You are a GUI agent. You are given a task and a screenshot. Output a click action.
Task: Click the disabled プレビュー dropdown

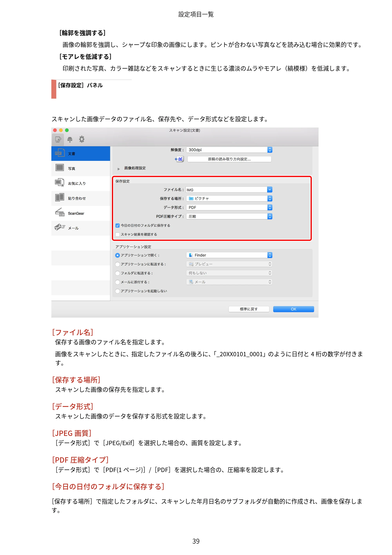pyautogui.click(x=229, y=264)
